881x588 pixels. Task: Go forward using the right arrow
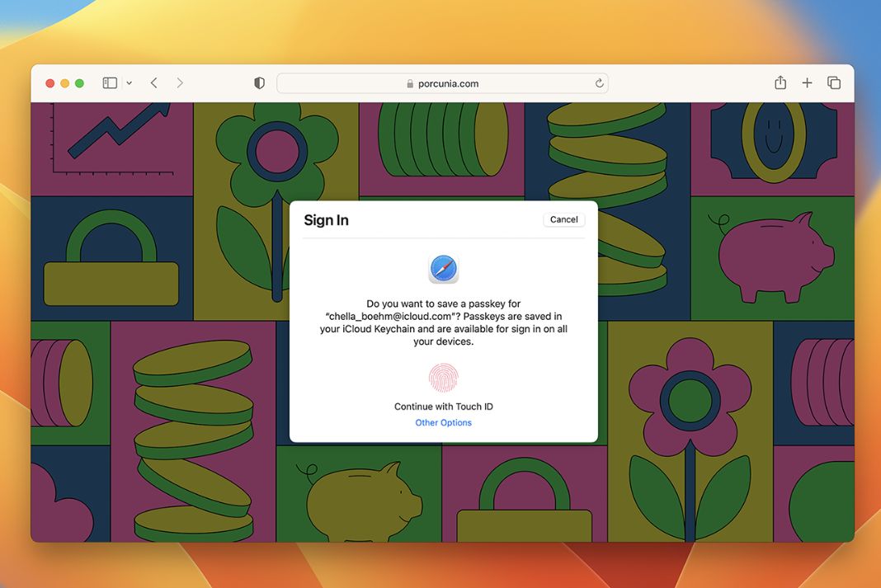pos(180,82)
